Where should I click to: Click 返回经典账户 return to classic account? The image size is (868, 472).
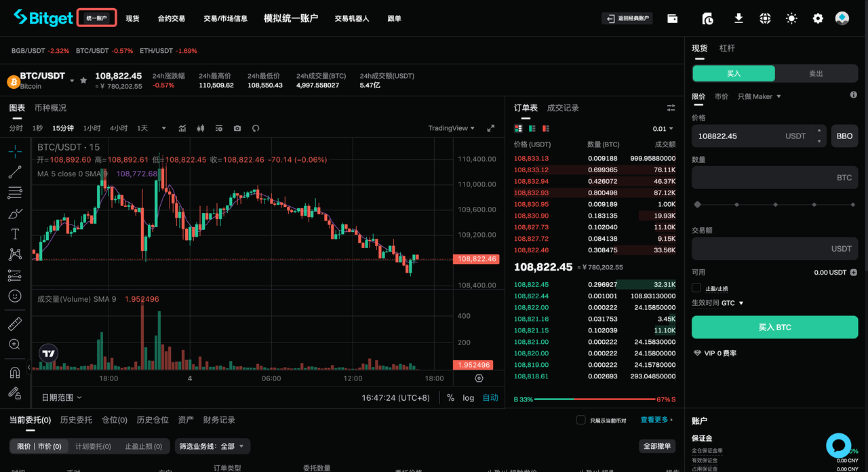pyautogui.click(x=627, y=18)
